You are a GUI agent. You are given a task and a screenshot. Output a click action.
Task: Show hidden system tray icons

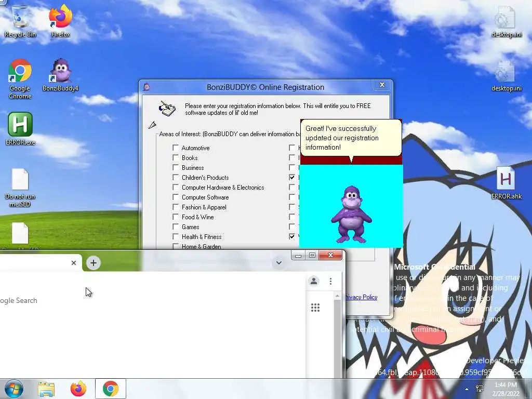coord(467,389)
